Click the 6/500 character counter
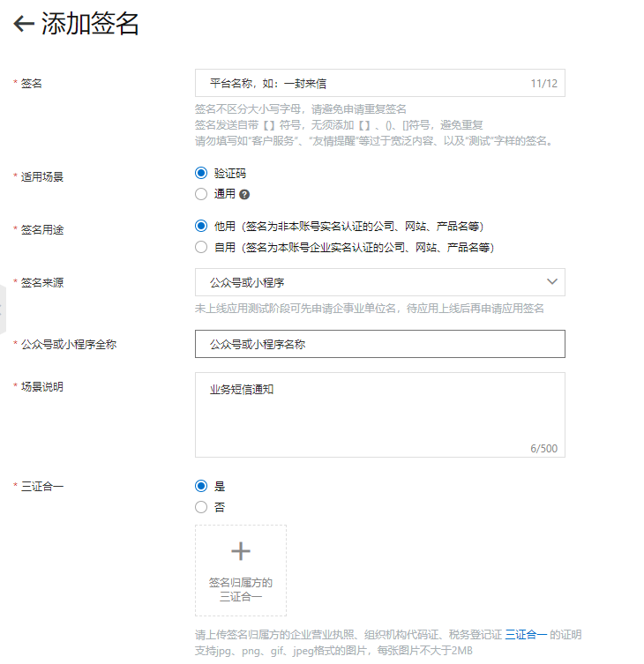644x664 pixels. tap(543, 449)
